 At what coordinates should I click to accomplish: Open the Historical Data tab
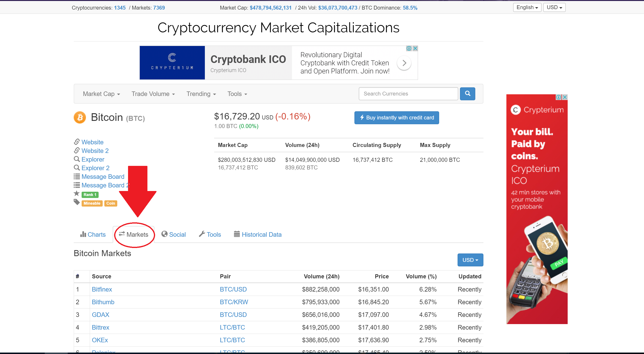[258, 235]
